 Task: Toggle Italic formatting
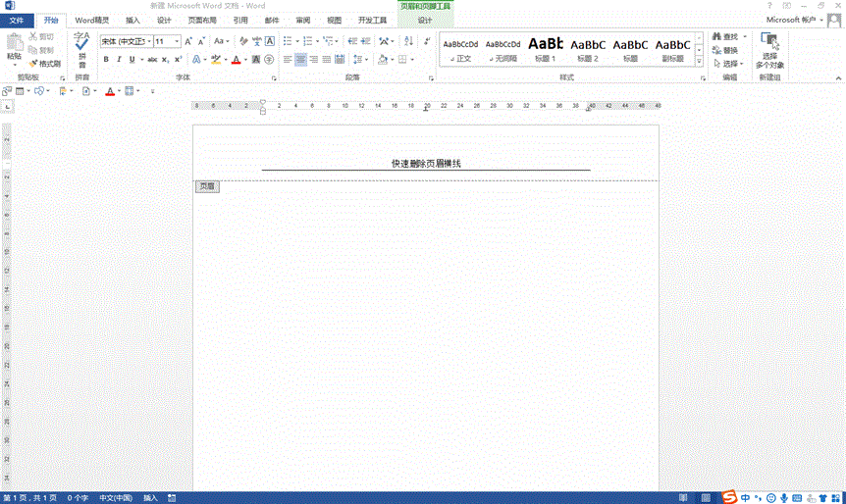click(x=119, y=59)
